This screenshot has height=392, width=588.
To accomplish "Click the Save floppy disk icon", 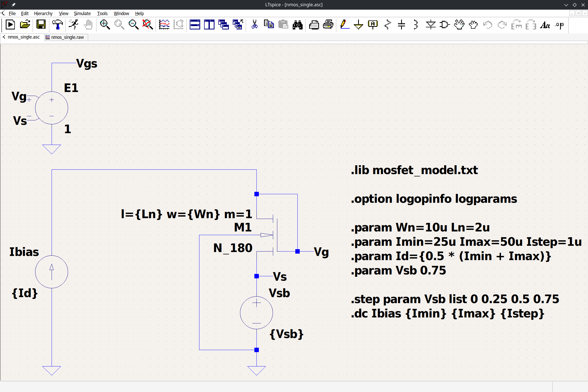I will [41, 25].
